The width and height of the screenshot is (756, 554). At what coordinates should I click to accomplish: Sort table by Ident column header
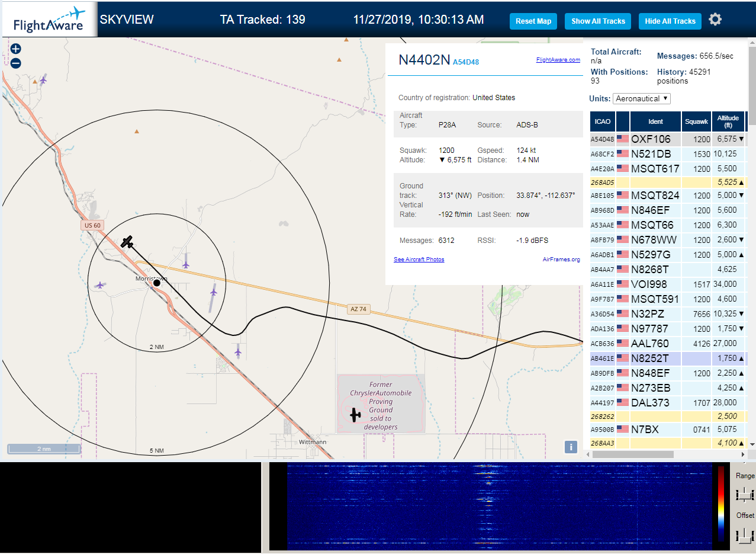655,121
